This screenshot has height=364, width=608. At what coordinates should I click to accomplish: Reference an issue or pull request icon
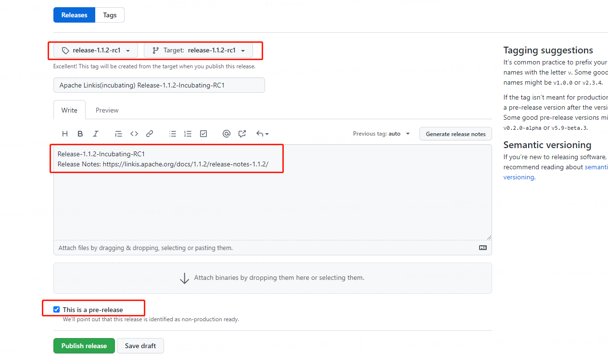[x=242, y=134]
